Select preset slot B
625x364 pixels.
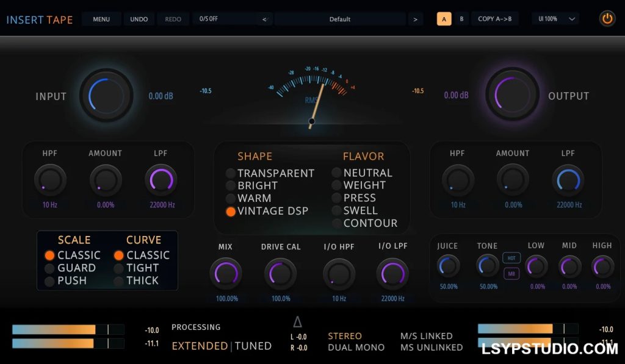(461, 19)
